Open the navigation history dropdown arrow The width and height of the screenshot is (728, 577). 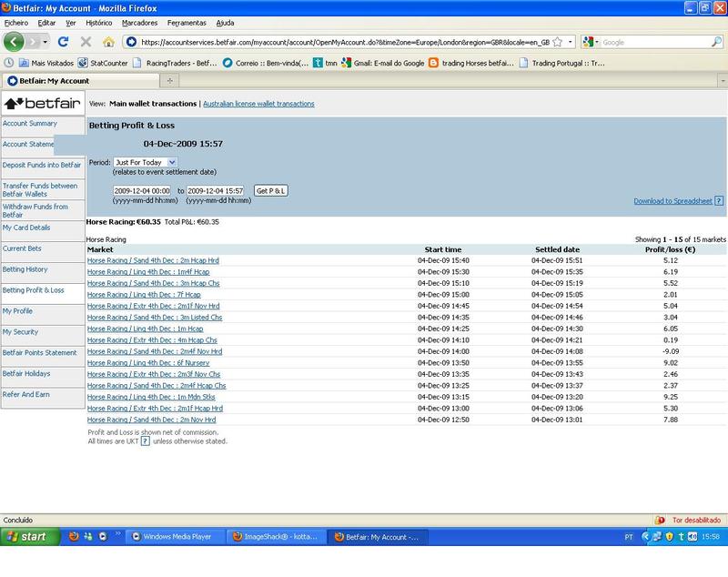pos(45,42)
